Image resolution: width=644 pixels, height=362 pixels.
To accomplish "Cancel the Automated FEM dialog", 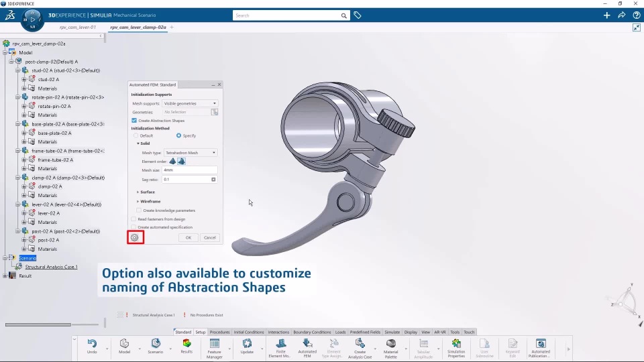I will [x=210, y=237].
